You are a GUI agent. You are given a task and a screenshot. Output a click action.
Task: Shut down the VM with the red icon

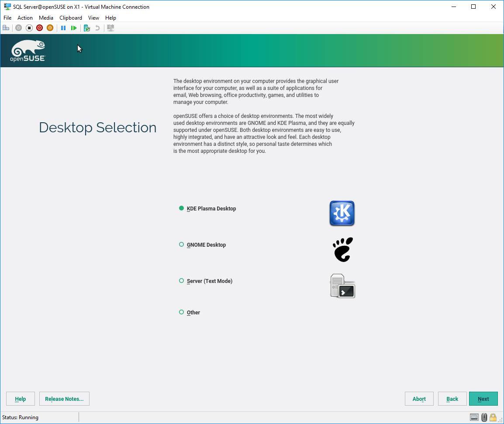point(40,28)
